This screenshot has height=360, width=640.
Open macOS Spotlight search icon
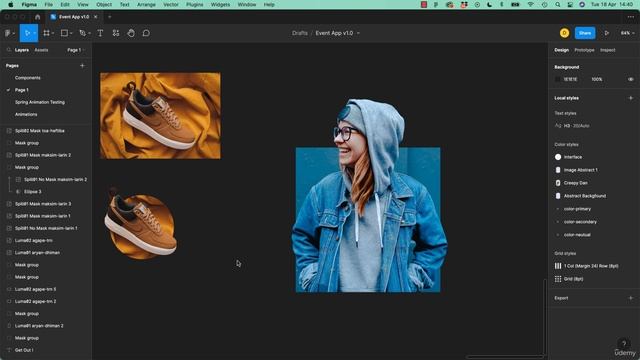(x=558, y=4)
